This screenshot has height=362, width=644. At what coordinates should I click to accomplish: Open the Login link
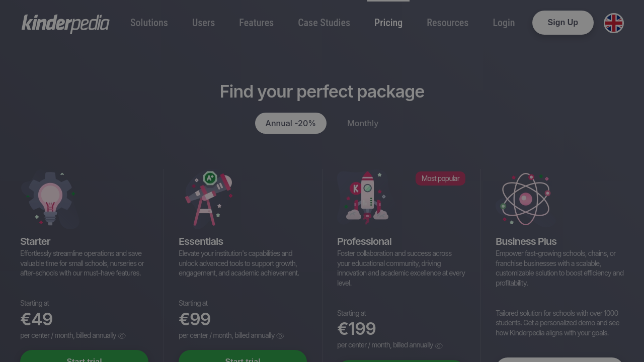[x=504, y=23]
